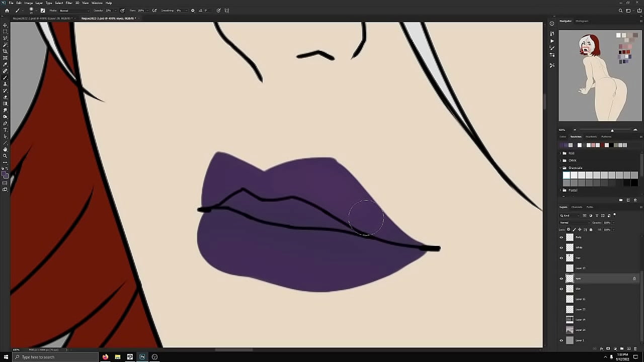Select the Type tool

5,130
